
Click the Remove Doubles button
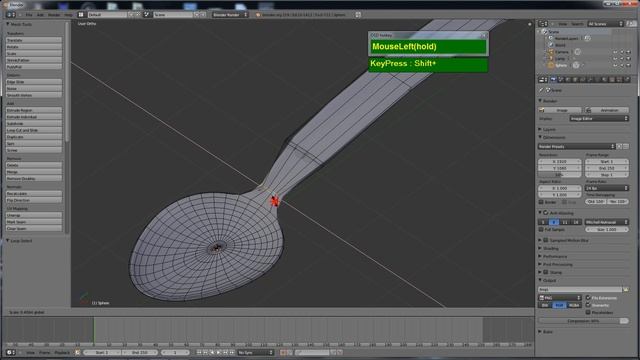point(34,179)
